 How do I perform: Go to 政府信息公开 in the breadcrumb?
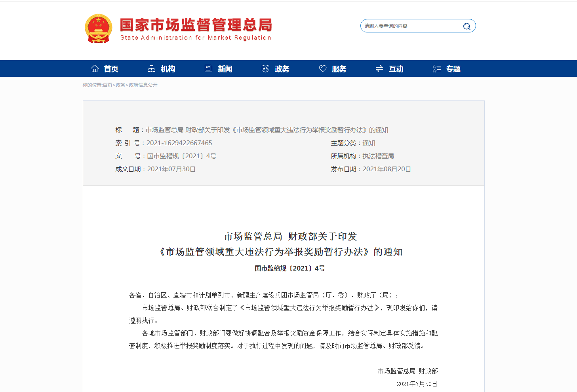tap(143, 85)
